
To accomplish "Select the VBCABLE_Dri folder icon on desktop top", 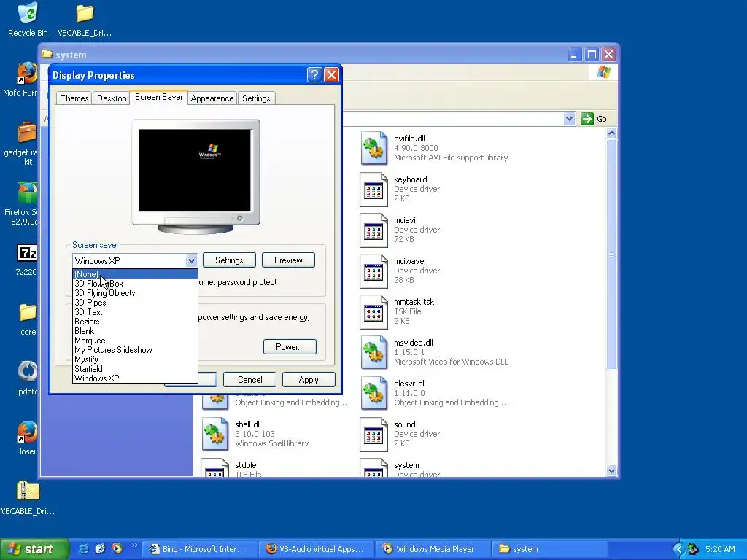I will pos(85,13).
